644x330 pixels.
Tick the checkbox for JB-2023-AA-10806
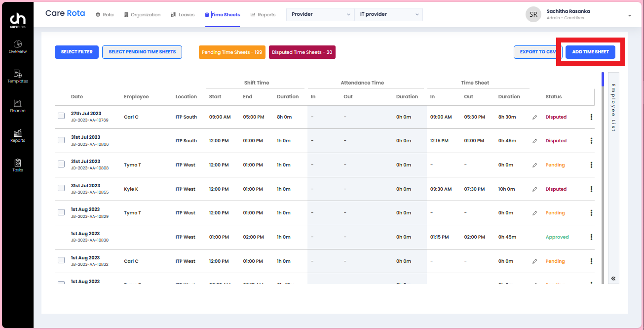[x=61, y=140]
